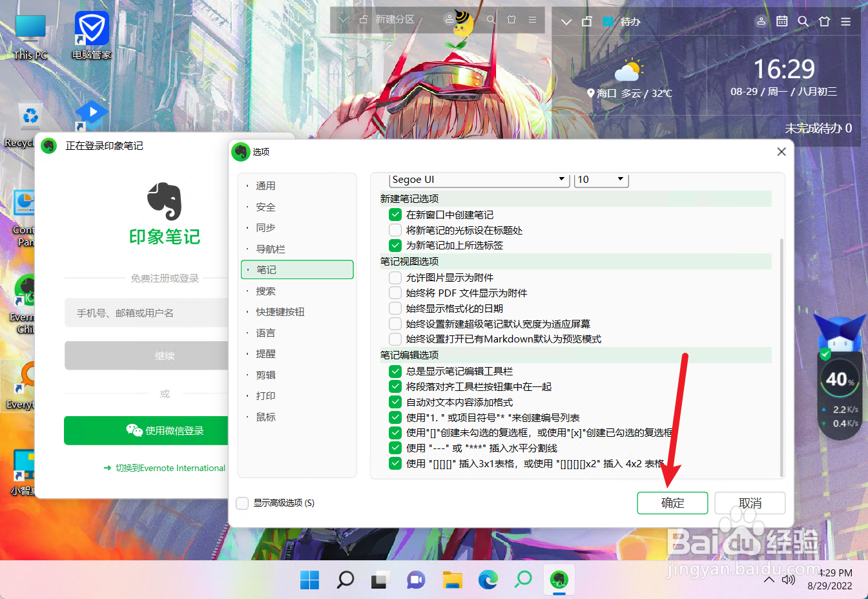Open the font size 10 dropdown
The height and width of the screenshot is (599, 868).
(x=601, y=180)
